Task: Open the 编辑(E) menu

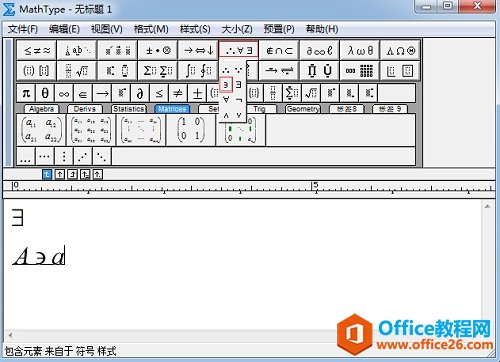Action: 64,29
